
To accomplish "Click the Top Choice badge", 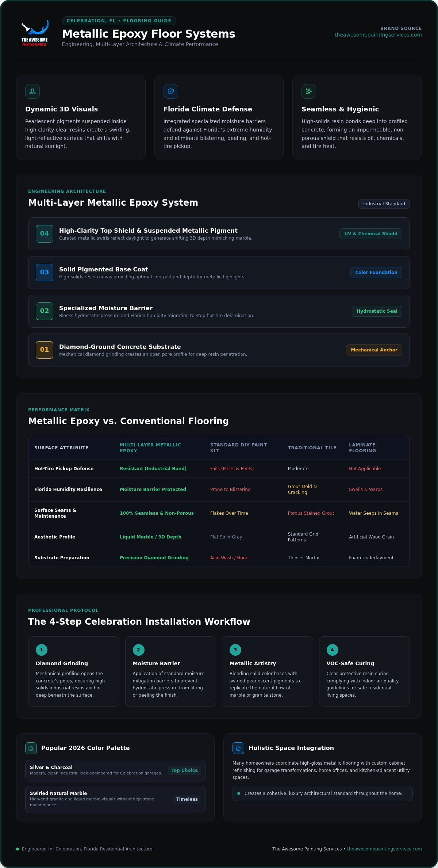I will click(x=185, y=770).
